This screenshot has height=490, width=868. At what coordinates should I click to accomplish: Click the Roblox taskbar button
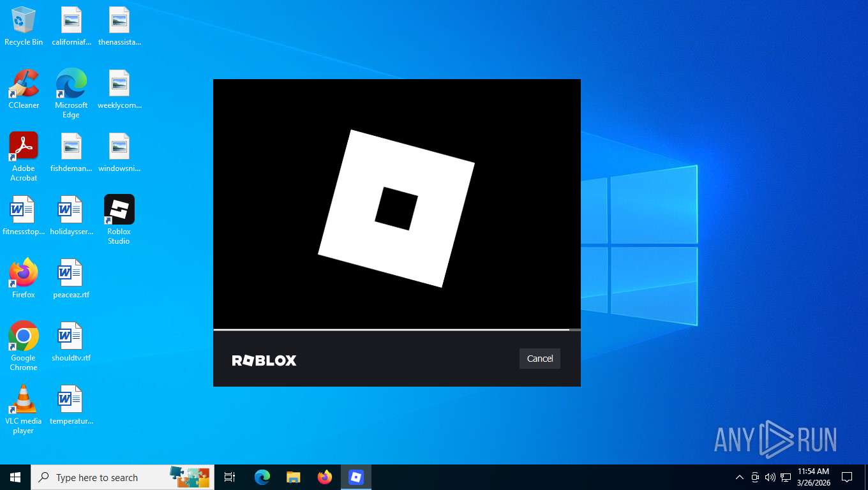[356, 477]
